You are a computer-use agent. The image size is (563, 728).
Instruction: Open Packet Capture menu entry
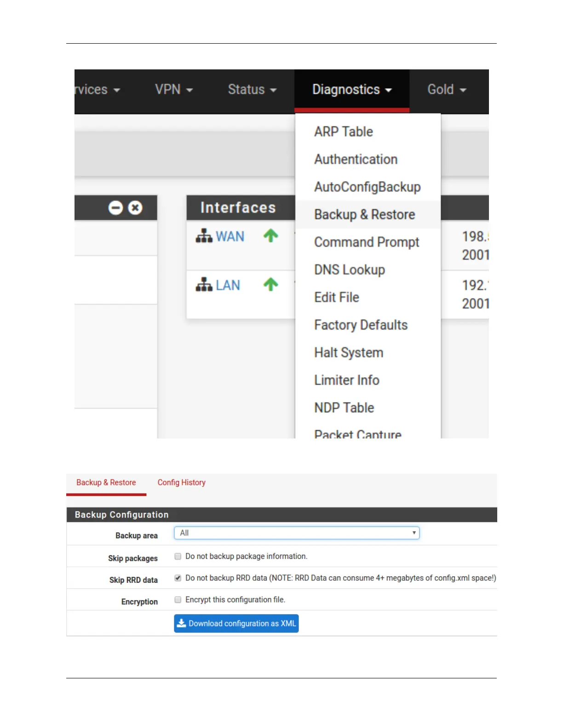pyautogui.click(x=358, y=433)
